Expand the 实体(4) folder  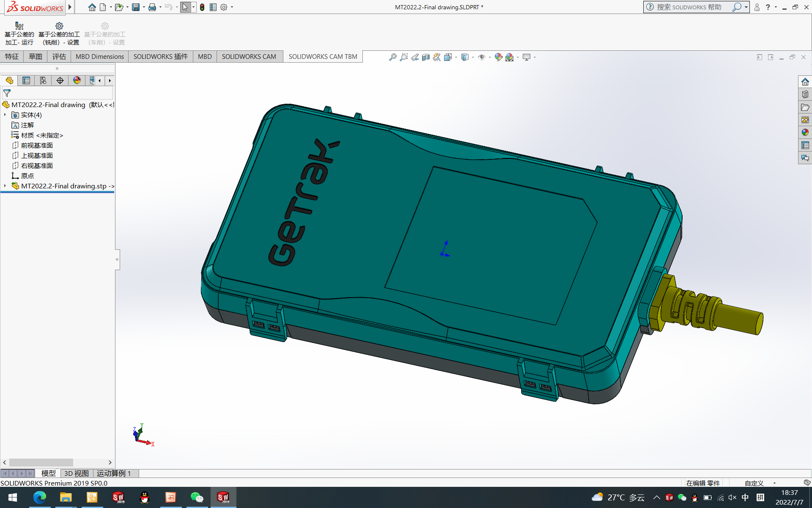click(x=5, y=115)
